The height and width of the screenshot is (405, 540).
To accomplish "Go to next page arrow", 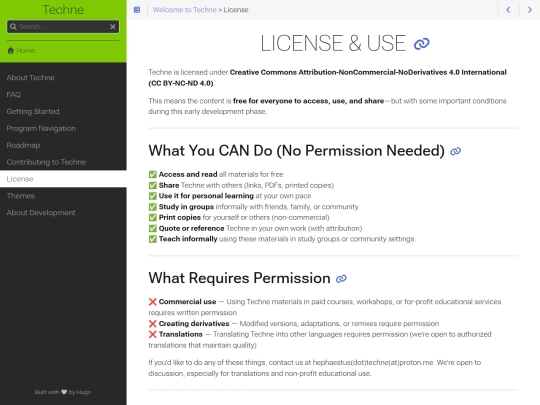I will 530,10.
